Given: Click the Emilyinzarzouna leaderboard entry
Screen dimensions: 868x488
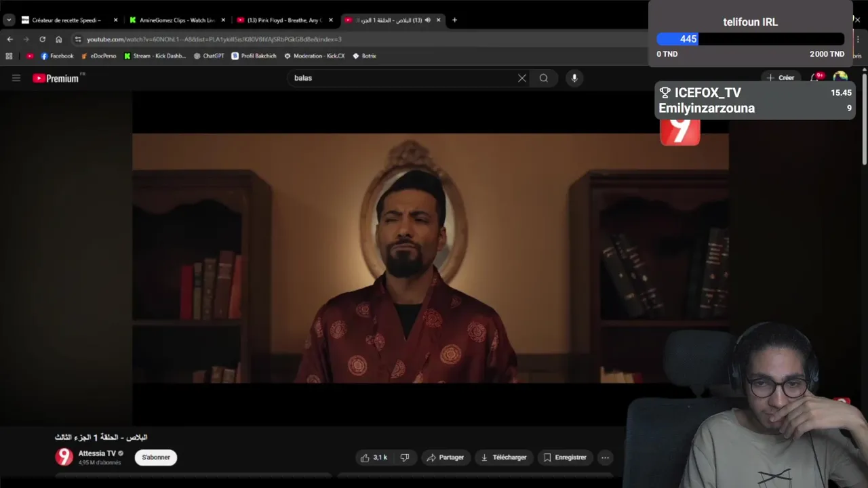Looking at the screenshot, I should [755, 108].
